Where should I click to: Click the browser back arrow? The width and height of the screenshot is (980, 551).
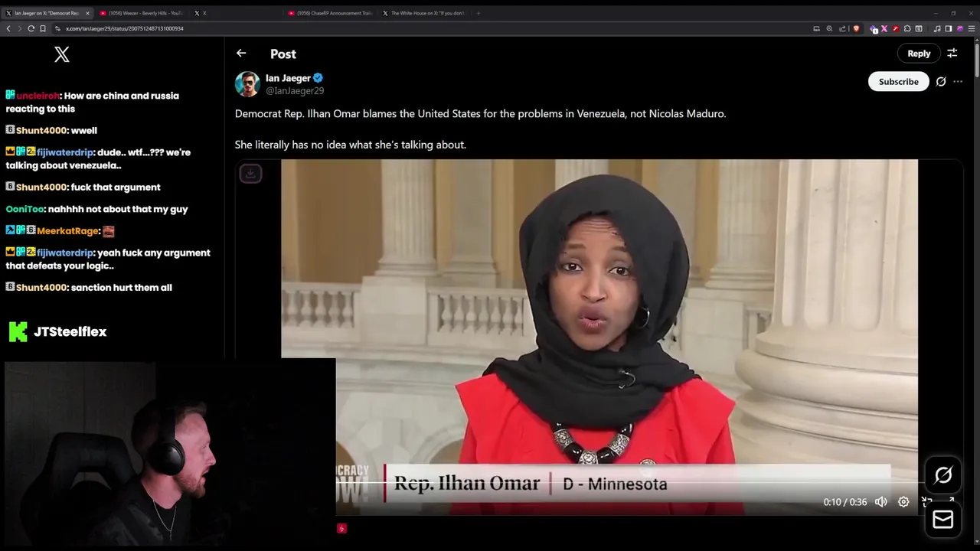pos(8,28)
